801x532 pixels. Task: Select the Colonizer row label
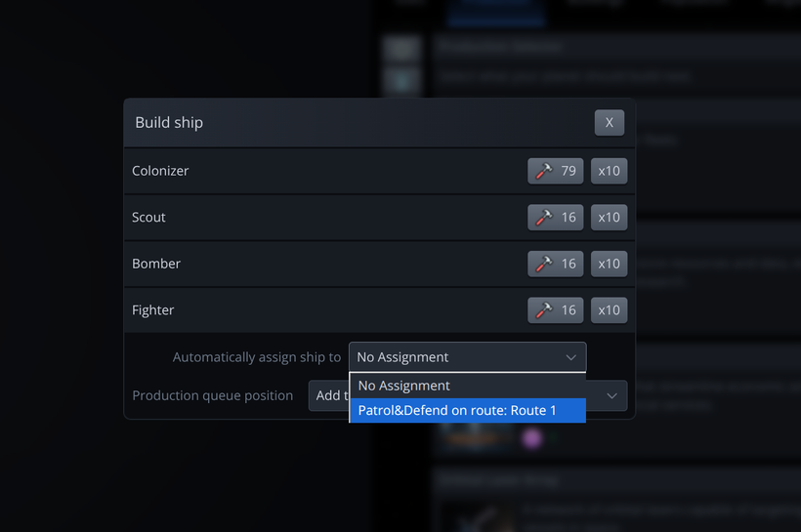(x=160, y=171)
